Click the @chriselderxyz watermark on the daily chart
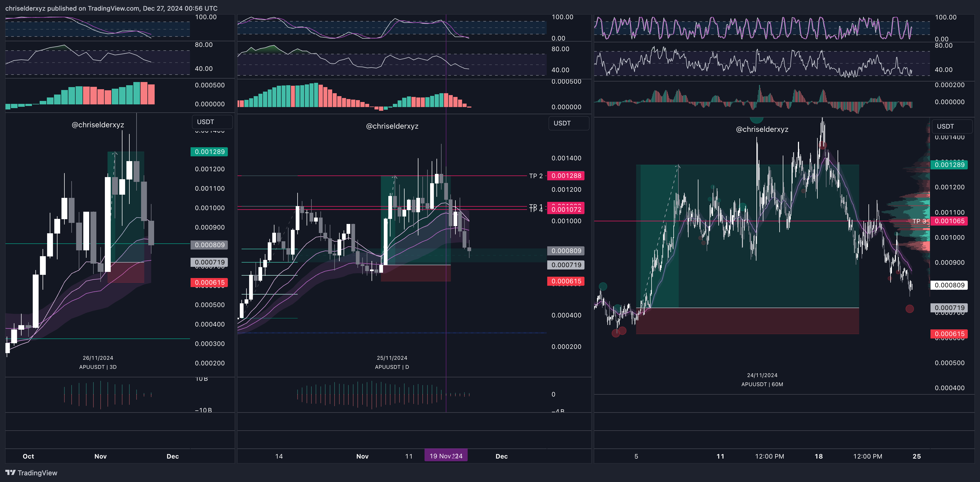This screenshot has height=482, width=980. [x=392, y=126]
